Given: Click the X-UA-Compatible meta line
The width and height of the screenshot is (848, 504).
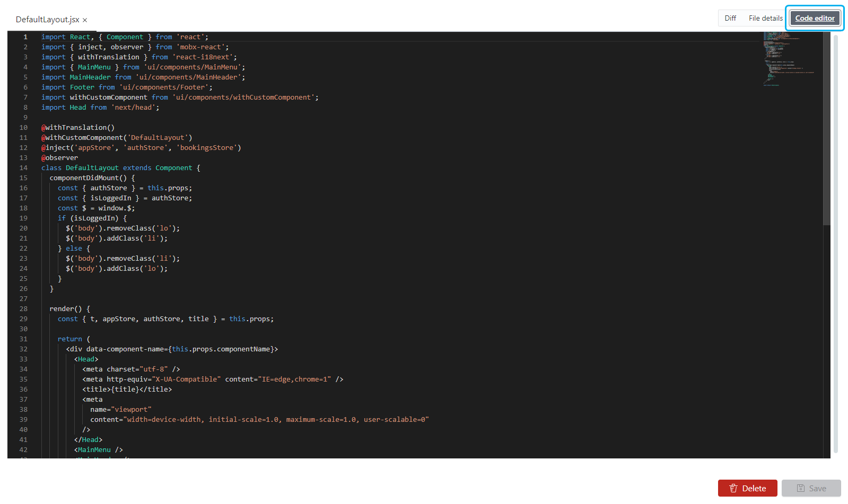Looking at the screenshot, I should [x=213, y=379].
